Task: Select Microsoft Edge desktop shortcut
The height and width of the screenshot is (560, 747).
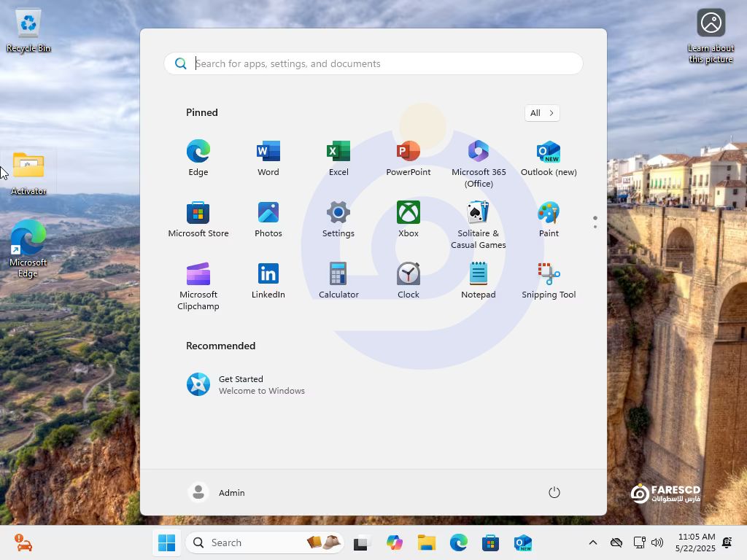Action: coord(28,249)
